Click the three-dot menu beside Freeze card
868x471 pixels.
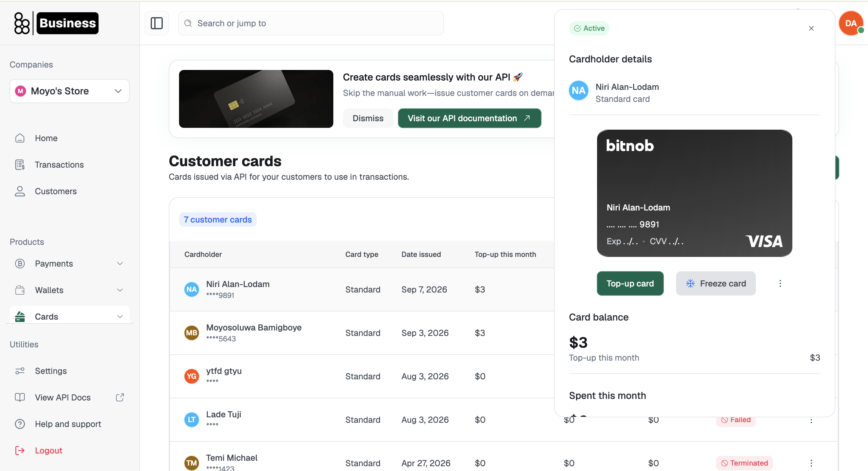coord(780,283)
